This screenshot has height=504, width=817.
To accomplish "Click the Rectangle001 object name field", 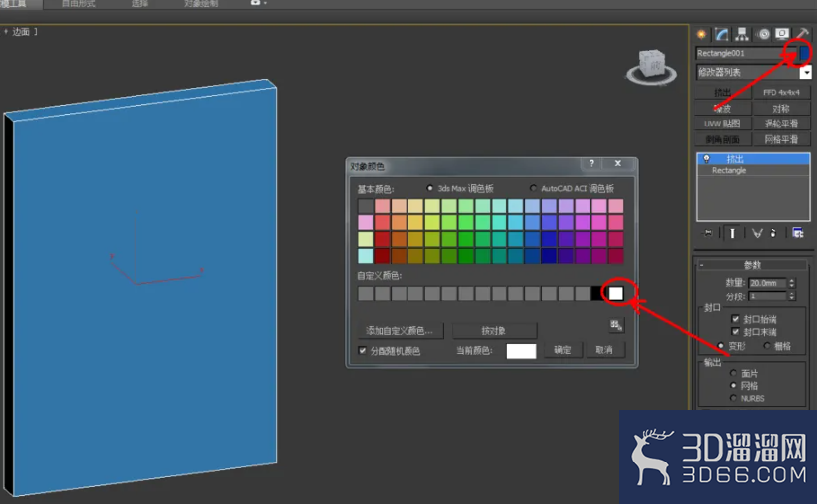I will pyautogui.click(x=746, y=53).
